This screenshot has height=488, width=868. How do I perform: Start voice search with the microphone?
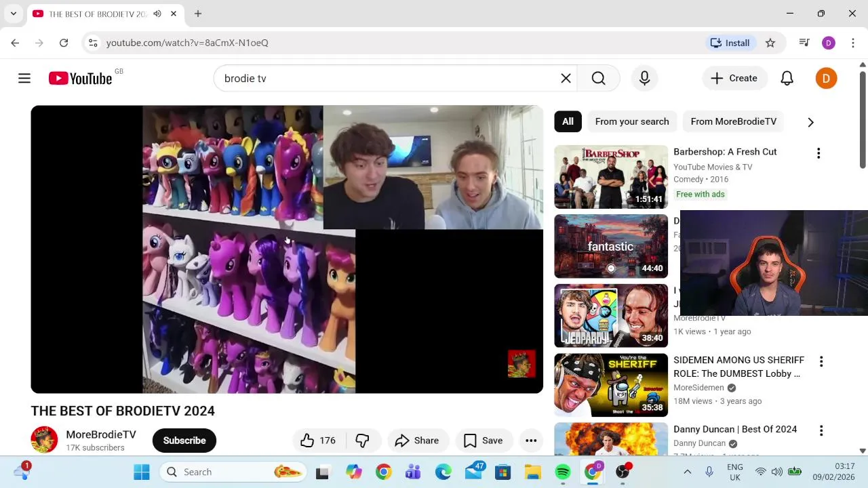click(x=645, y=79)
